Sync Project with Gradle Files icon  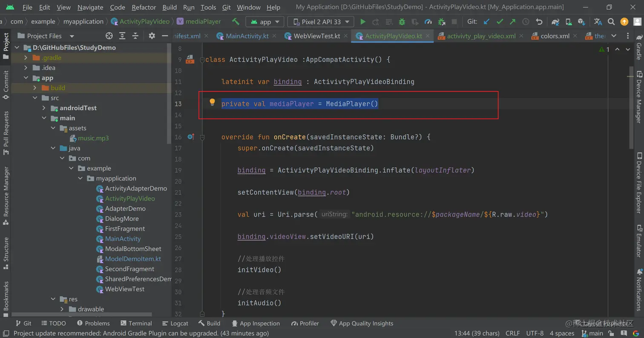[555, 22]
